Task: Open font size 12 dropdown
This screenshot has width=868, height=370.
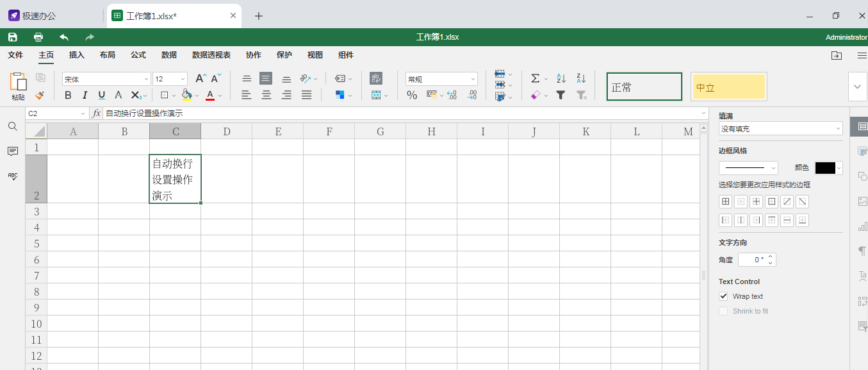Action: 183,79
